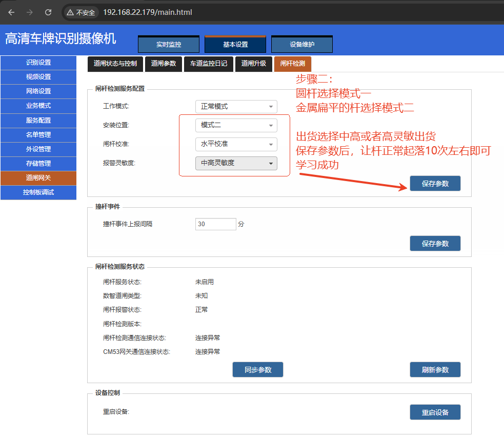Click the 刷新参数 button
This screenshot has height=437, width=504.
(x=435, y=370)
